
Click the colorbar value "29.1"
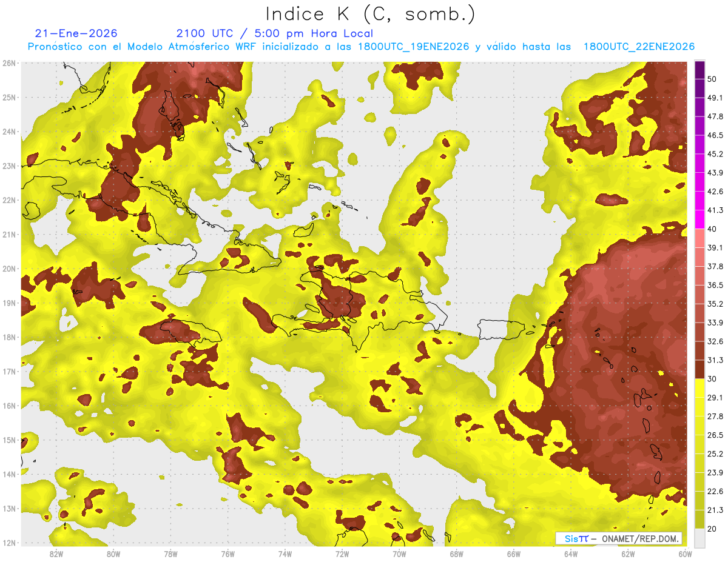pyautogui.click(x=715, y=398)
